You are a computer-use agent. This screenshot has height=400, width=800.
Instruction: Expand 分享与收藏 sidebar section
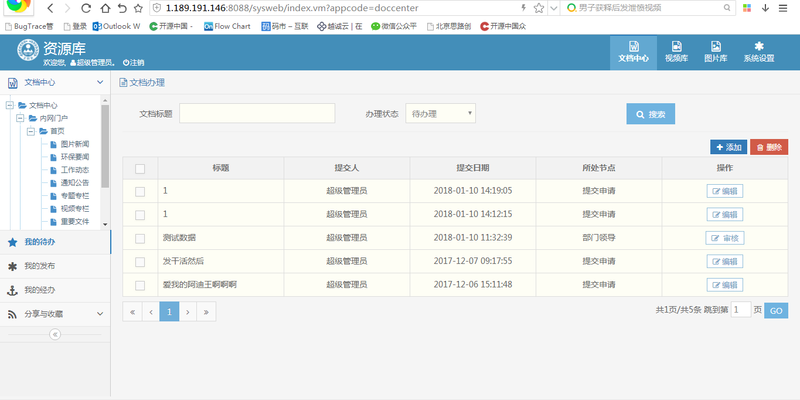pyautogui.click(x=55, y=314)
